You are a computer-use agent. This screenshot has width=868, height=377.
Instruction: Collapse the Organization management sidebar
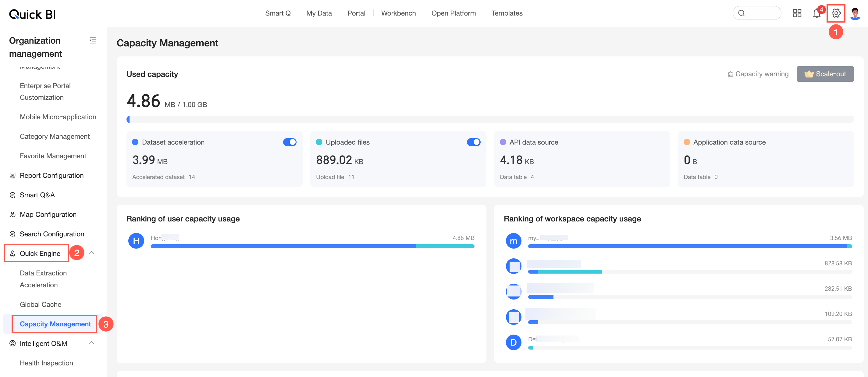click(x=93, y=41)
